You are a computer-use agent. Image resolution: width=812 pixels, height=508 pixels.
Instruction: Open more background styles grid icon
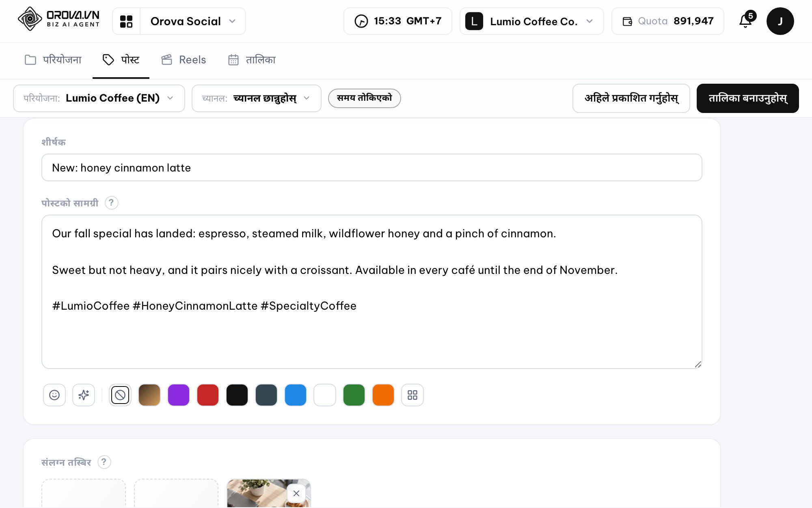[x=412, y=395]
